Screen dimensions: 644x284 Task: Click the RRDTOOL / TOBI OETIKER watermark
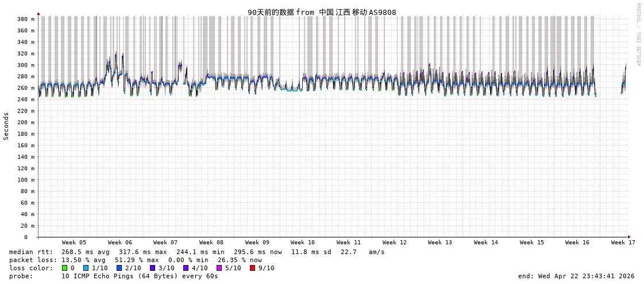(x=638, y=34)
